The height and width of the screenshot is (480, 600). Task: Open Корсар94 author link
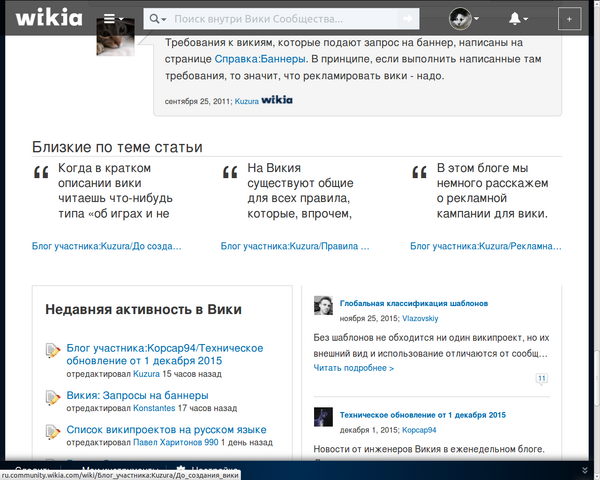tap(419, 430)
